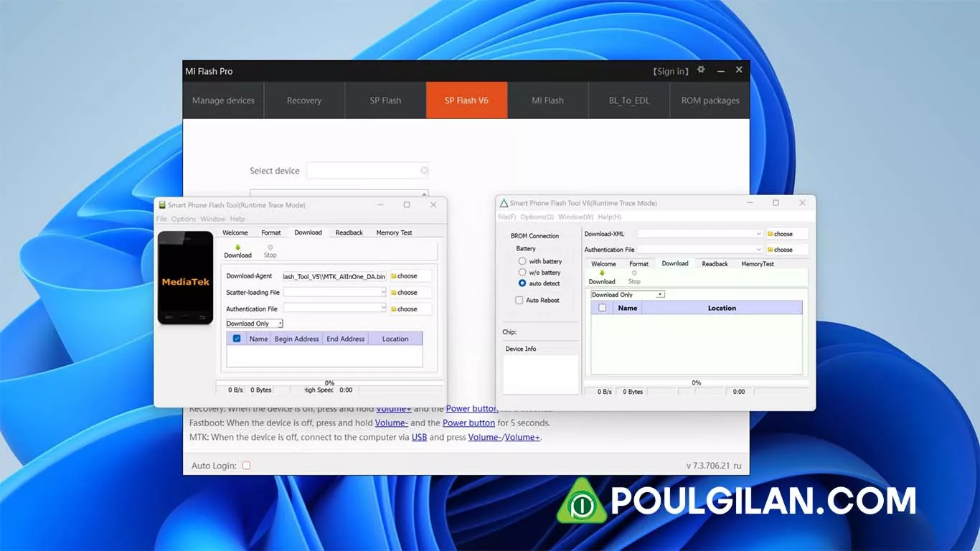Open the MI Flash tab
The width and height of the screenshot is (980, 551).
pyautogui.click(x=547, y=100)
